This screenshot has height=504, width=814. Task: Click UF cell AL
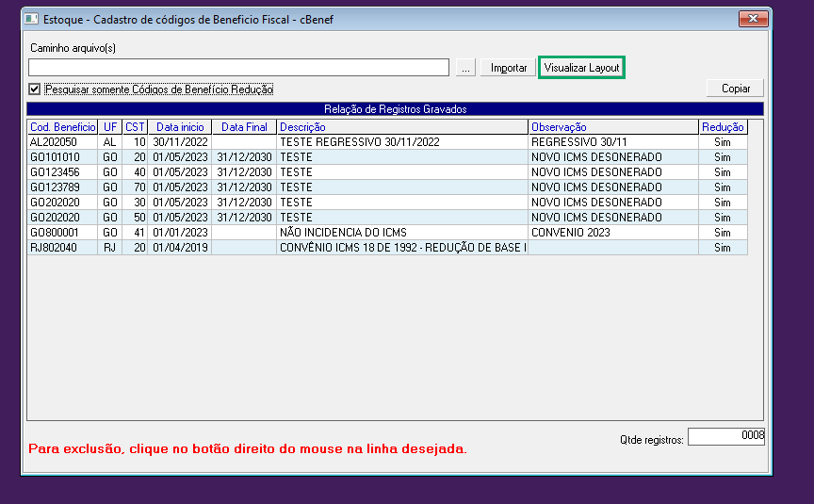(110, 142)
